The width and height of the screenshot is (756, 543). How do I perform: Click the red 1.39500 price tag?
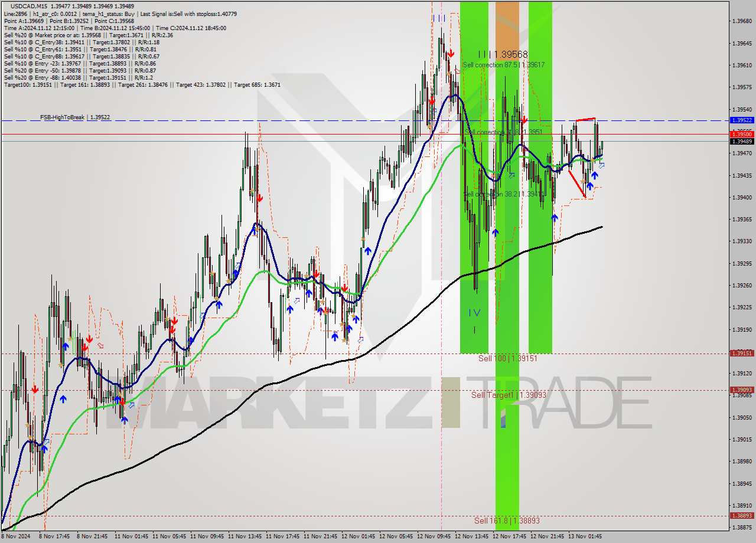tap(742, 135)
